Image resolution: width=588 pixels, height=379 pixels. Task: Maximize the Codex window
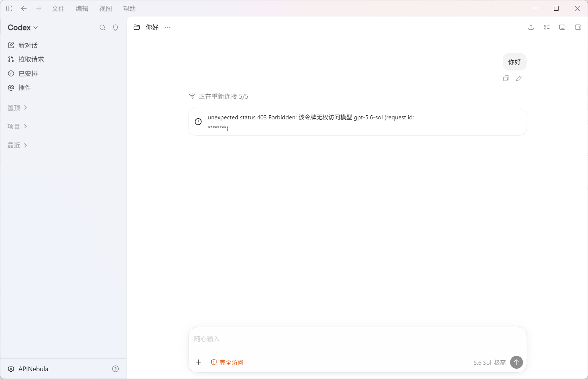[x=556, y=8]
